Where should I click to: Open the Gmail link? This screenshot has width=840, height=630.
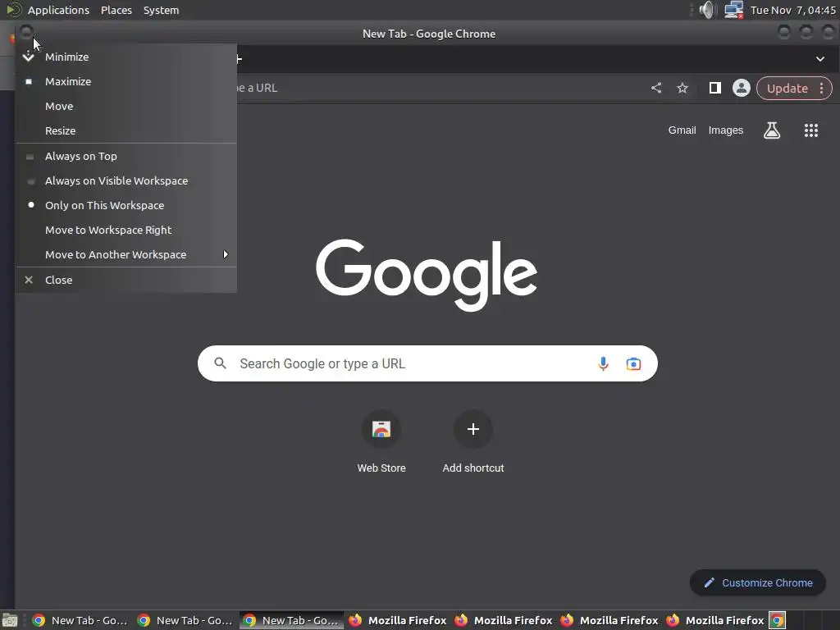click(682, 130)
